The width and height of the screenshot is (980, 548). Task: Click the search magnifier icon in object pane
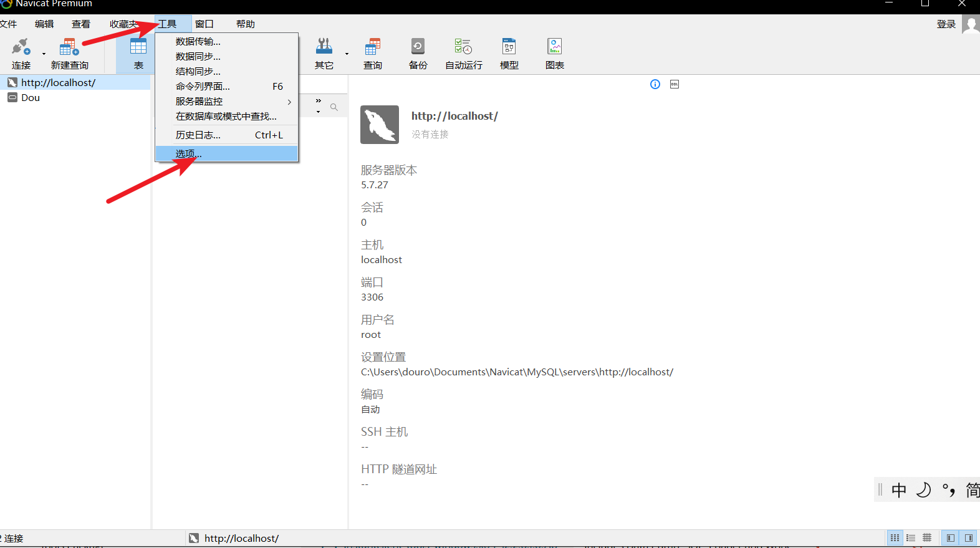334,107
